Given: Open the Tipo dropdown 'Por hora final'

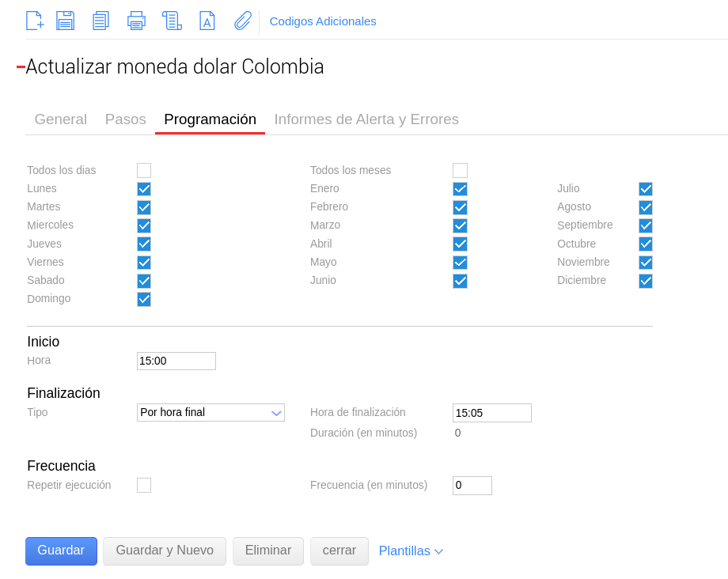Looking at the screenshot, I should 210,412.
